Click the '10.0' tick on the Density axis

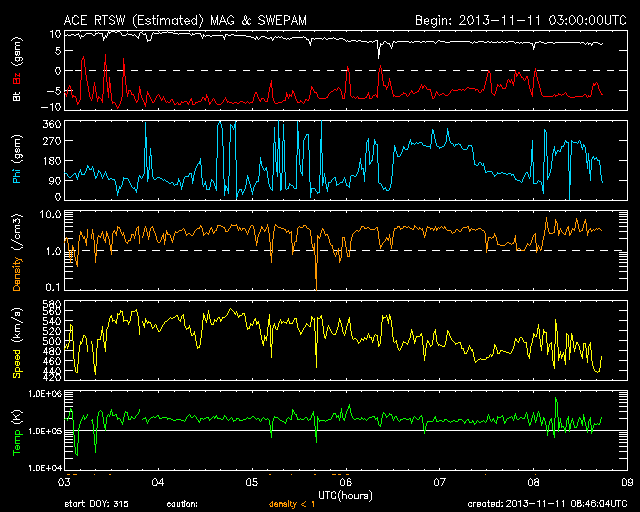coord(49,215)
